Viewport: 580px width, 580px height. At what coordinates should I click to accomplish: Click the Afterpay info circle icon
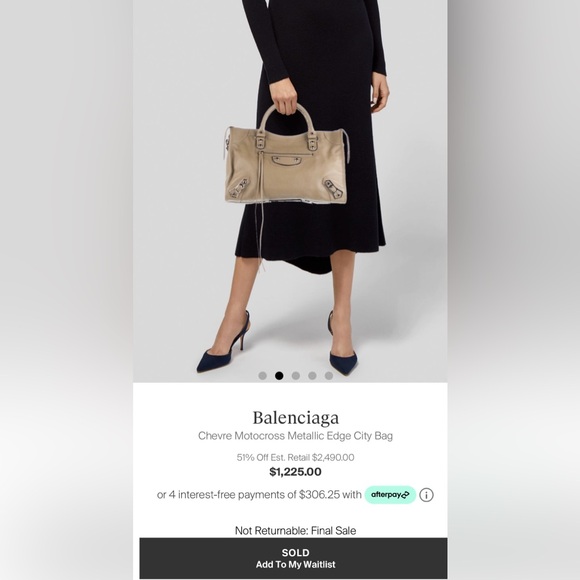click(426, 495)
